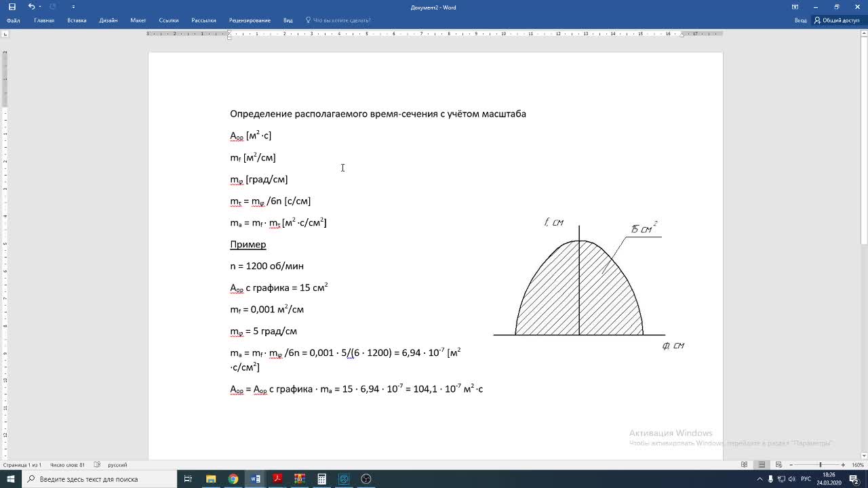The width and height of the screenshot is (868, 488).
Task: Open the PDF reader from the taskbar
Action: [277, 479]
